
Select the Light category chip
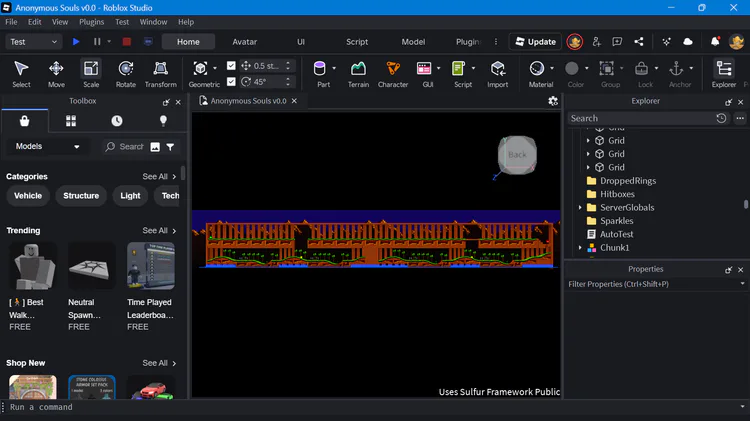(130, 196)
